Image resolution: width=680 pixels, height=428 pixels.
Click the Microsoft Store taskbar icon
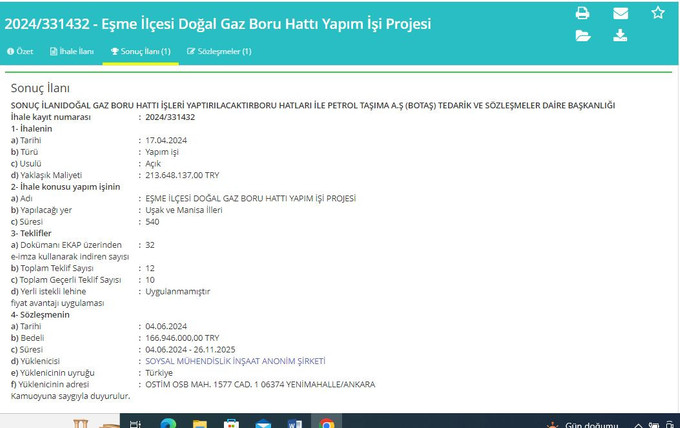(x=231, y=424)
